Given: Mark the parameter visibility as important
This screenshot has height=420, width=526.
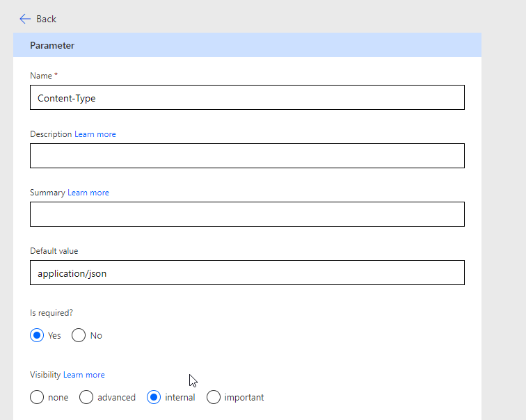Looking at the screenshot, I should [214, 398].
